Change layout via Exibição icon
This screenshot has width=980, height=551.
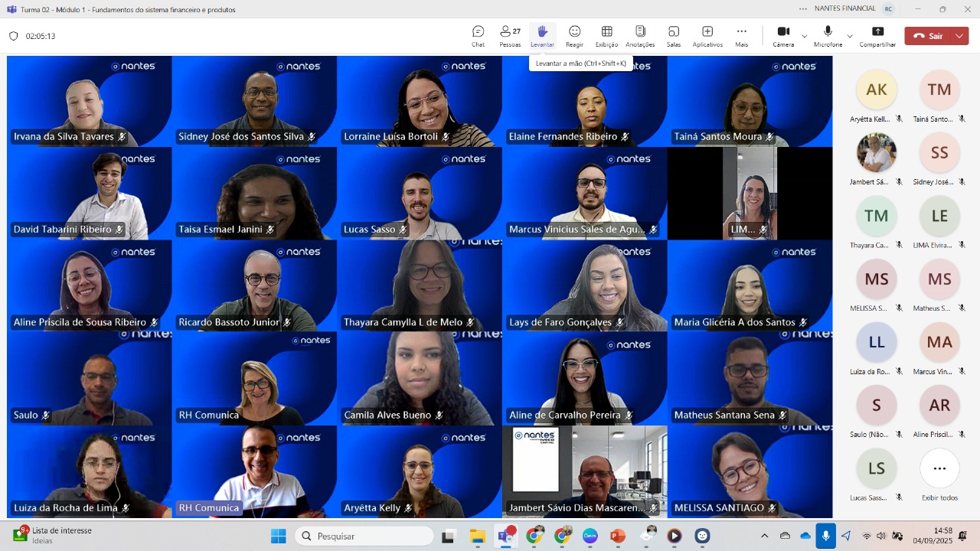[606, 35]
